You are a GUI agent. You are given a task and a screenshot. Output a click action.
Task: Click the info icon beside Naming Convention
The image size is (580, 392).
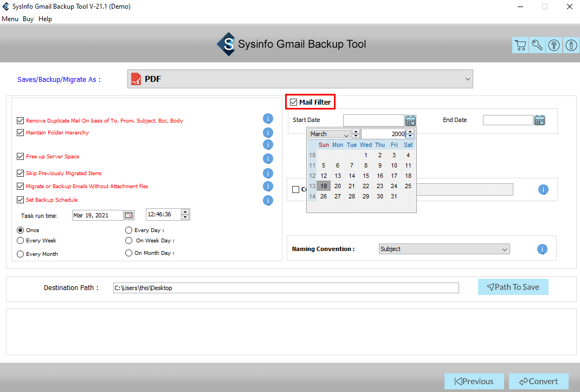(x=542, y=249)
